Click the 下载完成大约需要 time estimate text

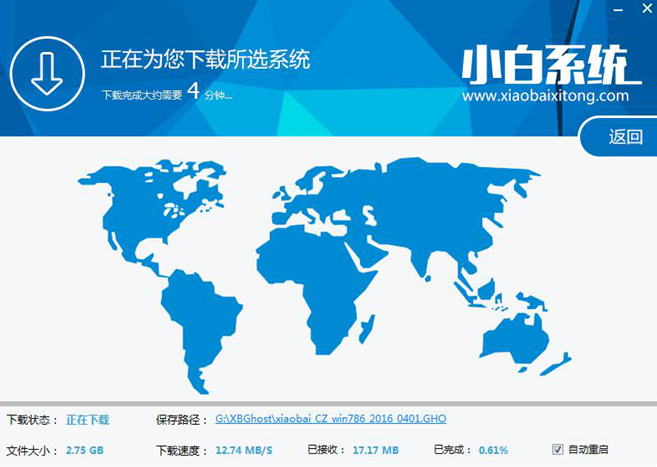167,93
